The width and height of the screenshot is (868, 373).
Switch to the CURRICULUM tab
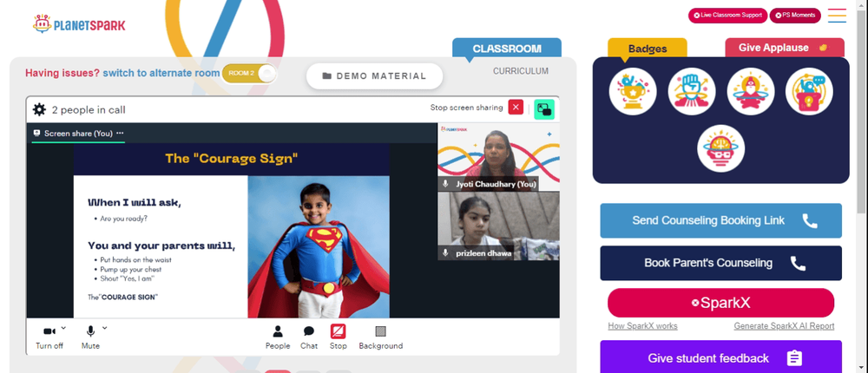pyautogui.click(x=521, y=71)
